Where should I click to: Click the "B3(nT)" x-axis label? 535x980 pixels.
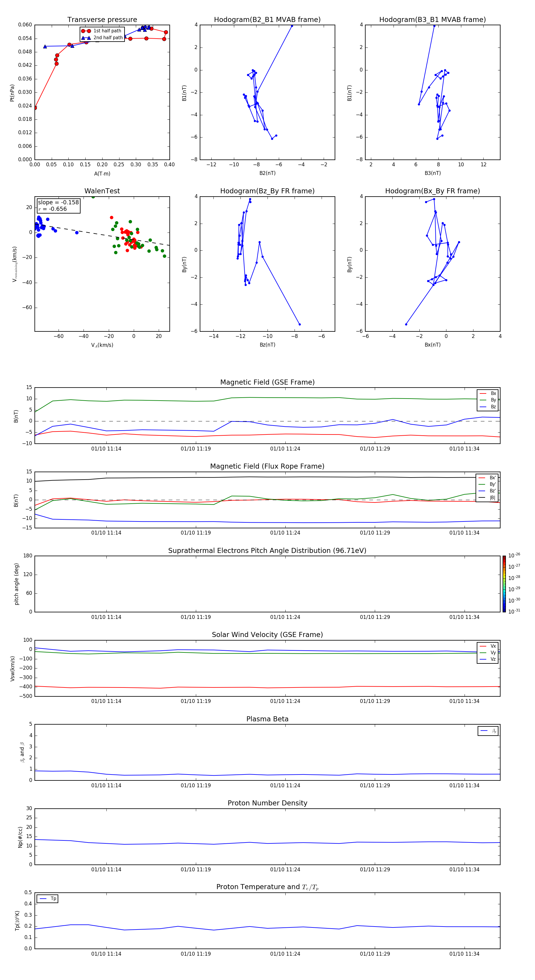[432, 173]
